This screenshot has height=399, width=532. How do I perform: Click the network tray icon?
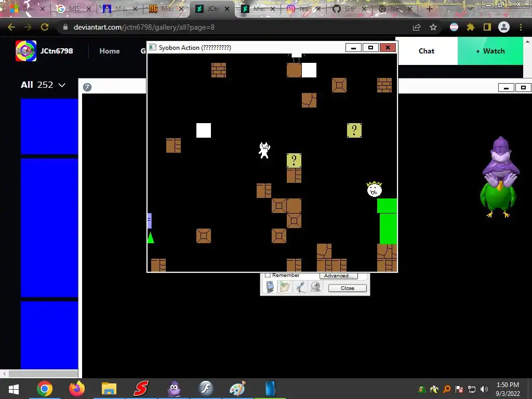[472, 389]
